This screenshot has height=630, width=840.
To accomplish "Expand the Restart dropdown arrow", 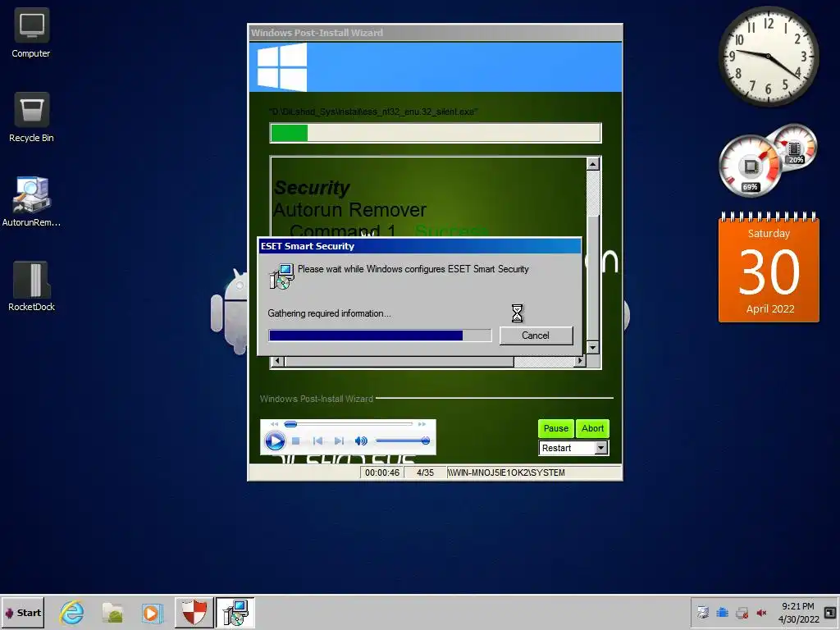I will [x=601, y=448].
